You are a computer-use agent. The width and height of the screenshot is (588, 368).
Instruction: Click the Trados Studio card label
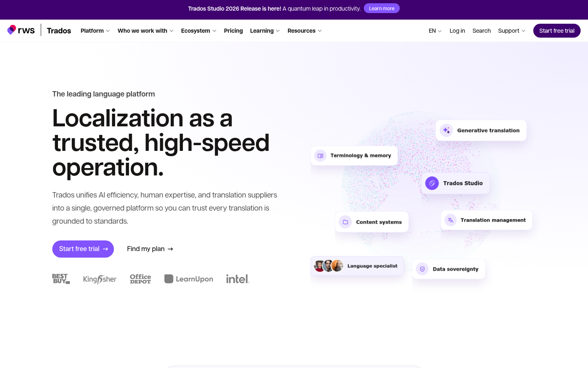(463, 183)
